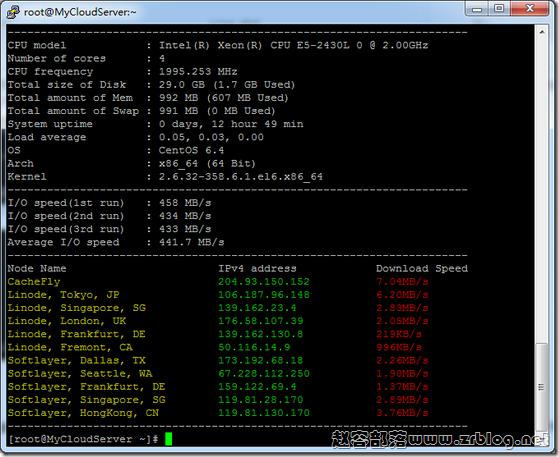
Task: Click the CacheFly IP address 204.93.150.152
Action: coord(264,282)
